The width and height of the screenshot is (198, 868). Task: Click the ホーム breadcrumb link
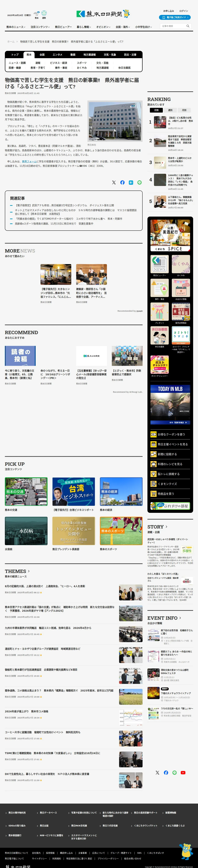tap(11, 42)
